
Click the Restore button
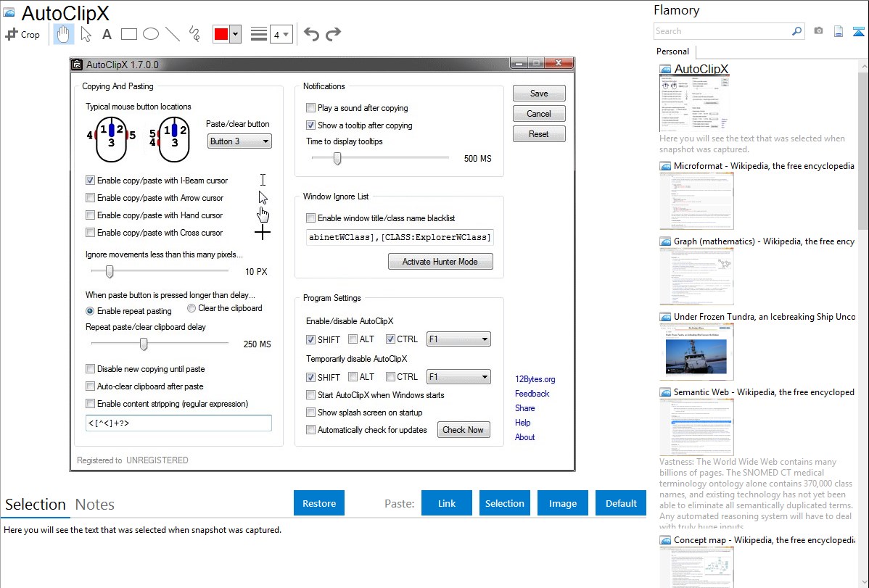tap(319, 503)
